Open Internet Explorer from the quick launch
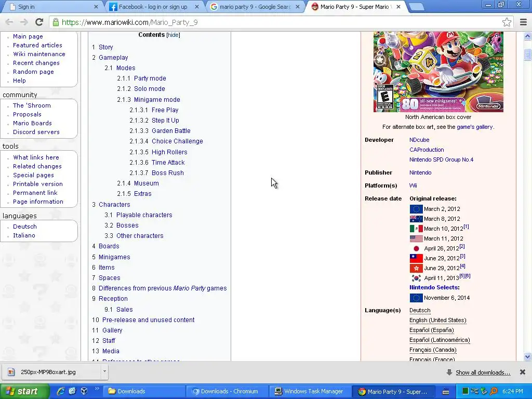The image size is (532, 399). 61,391
